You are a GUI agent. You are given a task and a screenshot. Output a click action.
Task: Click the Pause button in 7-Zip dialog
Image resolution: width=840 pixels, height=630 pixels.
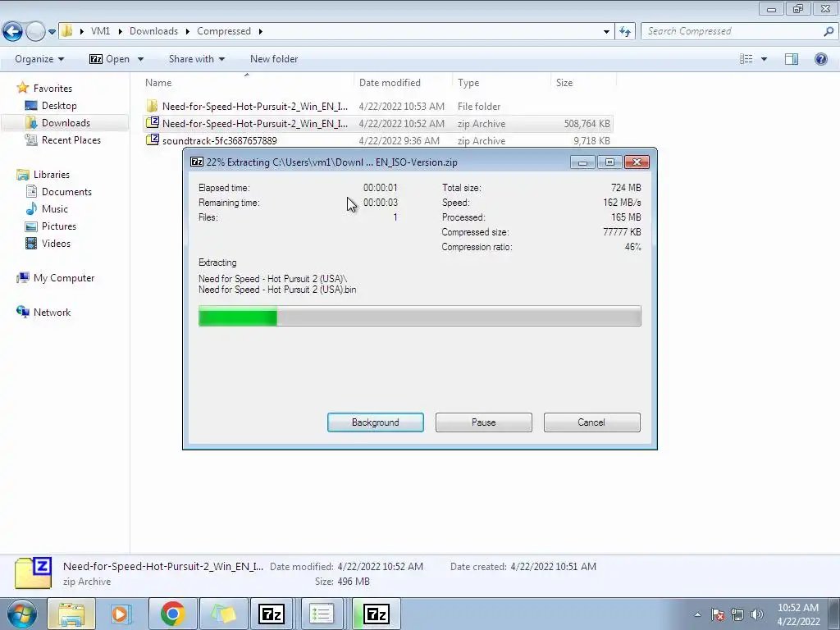tap(483, 422)
